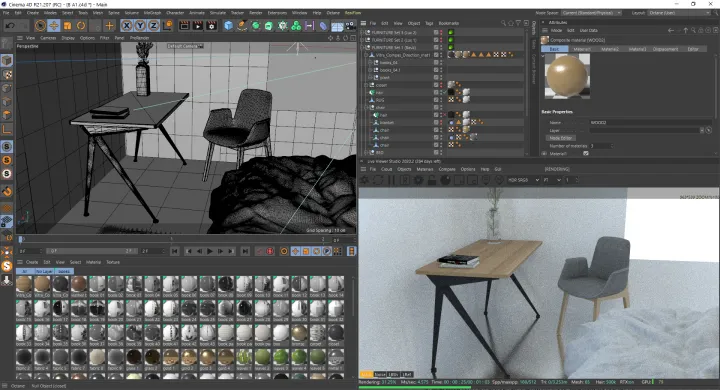Play the animation forward

coord(210,251)
